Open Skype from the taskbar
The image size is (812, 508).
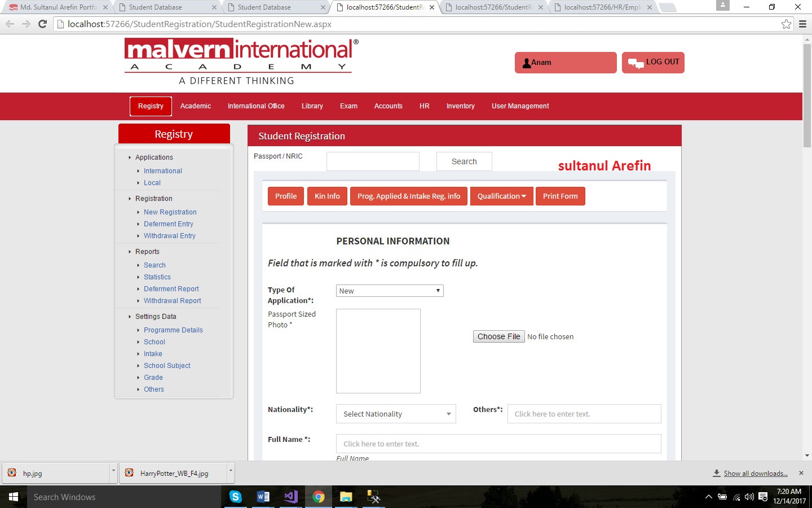coord(236,497)
